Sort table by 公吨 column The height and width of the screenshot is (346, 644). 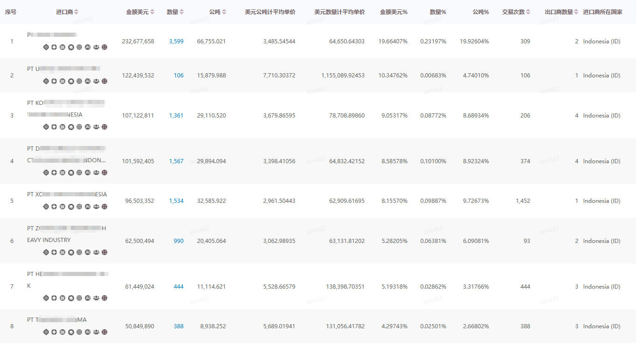(x=224, y=12)
